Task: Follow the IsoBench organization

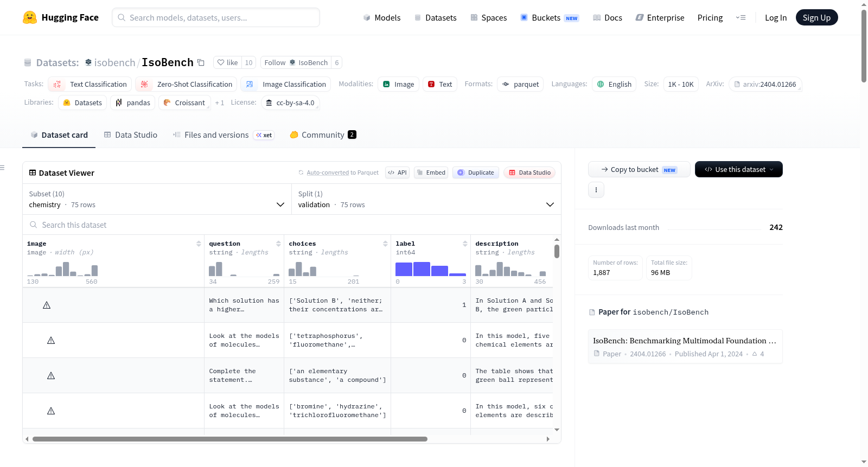Action: (296, 62)
